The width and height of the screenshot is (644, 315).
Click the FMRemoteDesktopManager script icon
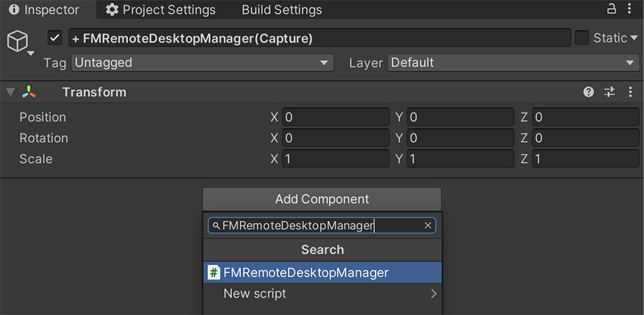coord(214,273)
